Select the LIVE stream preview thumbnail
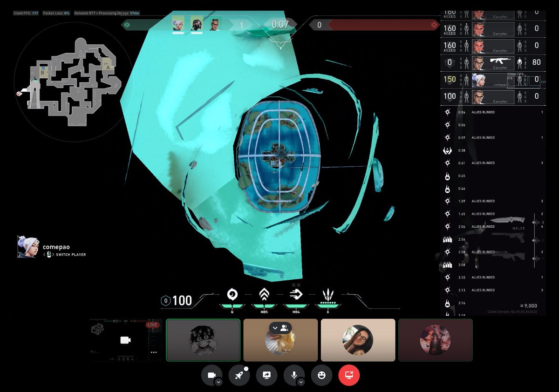Image resolution: width=559 pixels, height=392 pixels. click(125, 340)
